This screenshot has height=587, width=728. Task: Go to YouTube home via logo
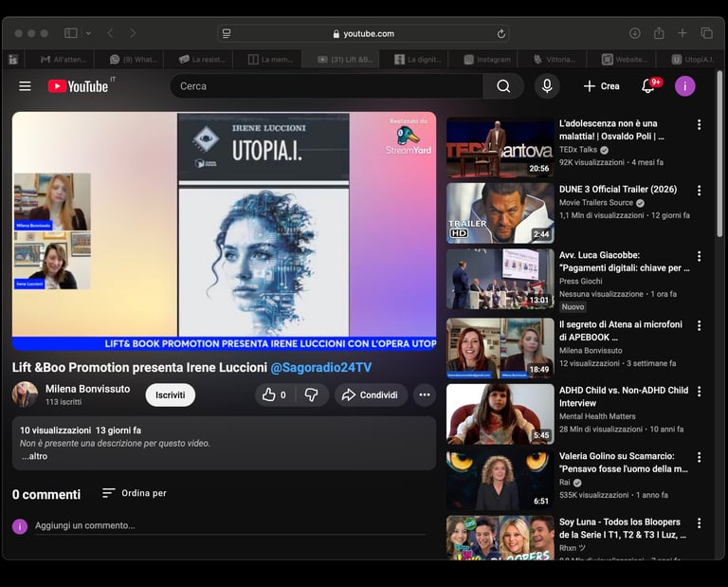point(78,86)
